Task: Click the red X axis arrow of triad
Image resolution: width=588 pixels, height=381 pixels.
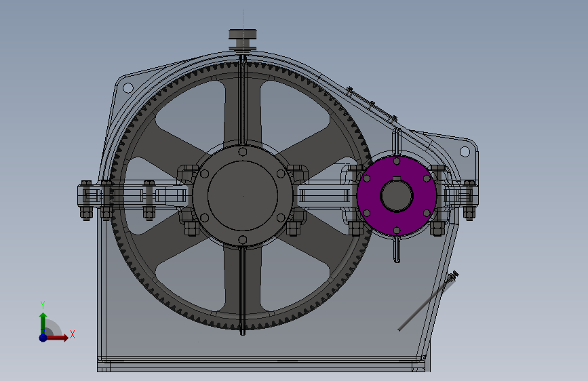Action: 57,338
